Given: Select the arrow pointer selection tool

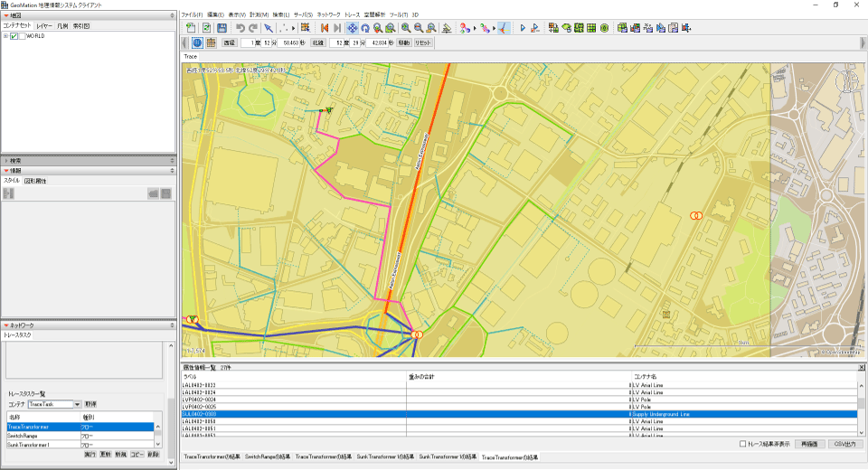Looking at the screenshot, I should [x=269, y=28].
